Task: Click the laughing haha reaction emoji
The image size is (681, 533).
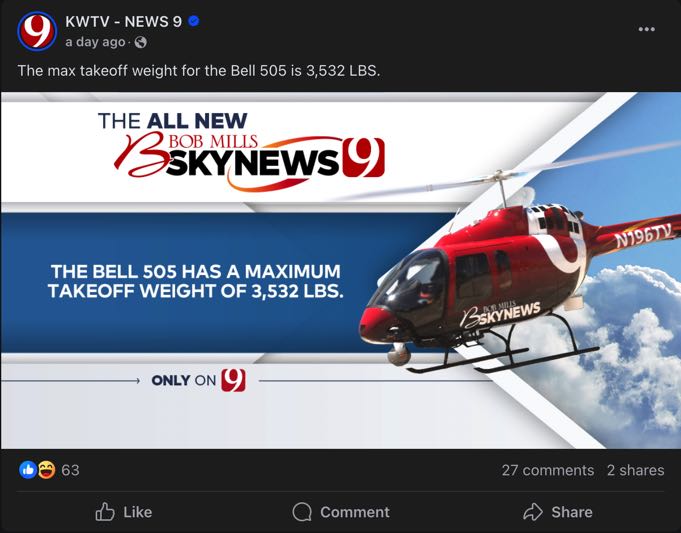Action: coord(46,470)
